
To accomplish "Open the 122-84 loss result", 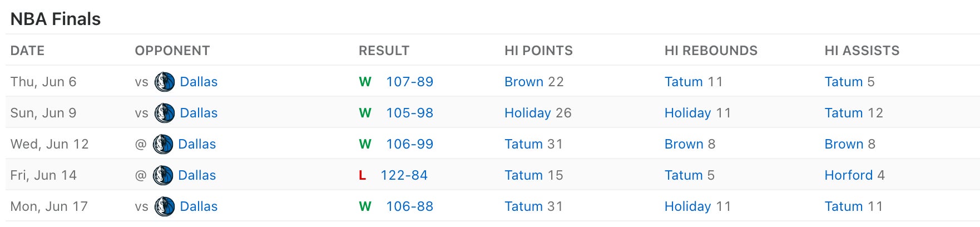I will pos(404,175).
